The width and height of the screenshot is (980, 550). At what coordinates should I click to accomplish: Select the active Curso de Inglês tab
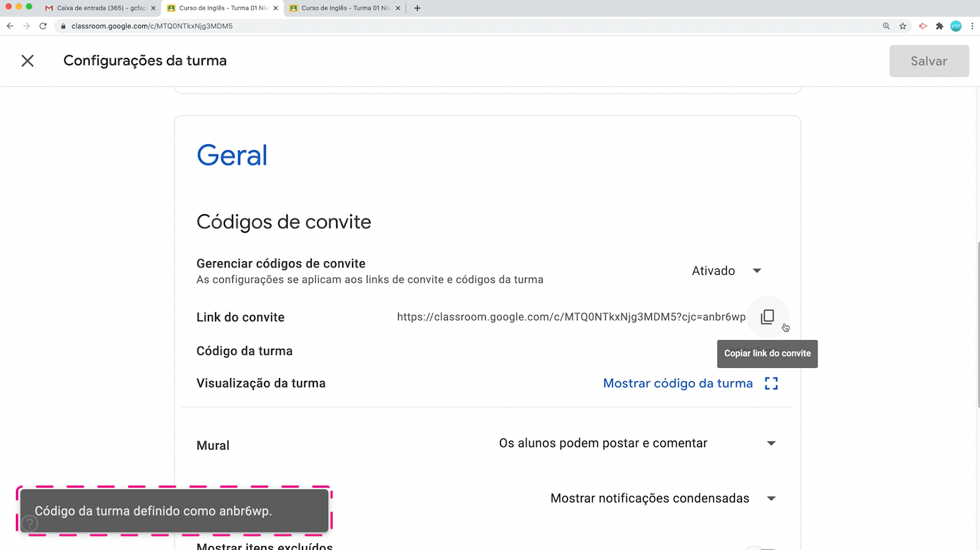pyautogui.click(x=222, y=8)
